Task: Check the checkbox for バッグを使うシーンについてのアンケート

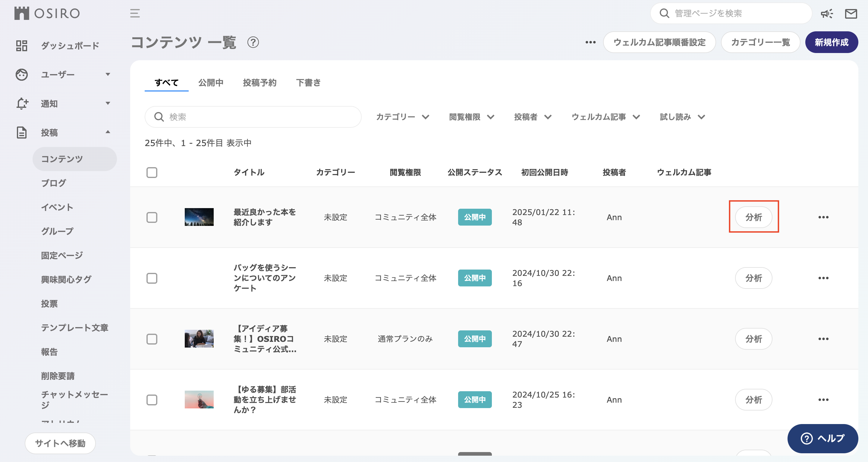Action: point(152,278)
